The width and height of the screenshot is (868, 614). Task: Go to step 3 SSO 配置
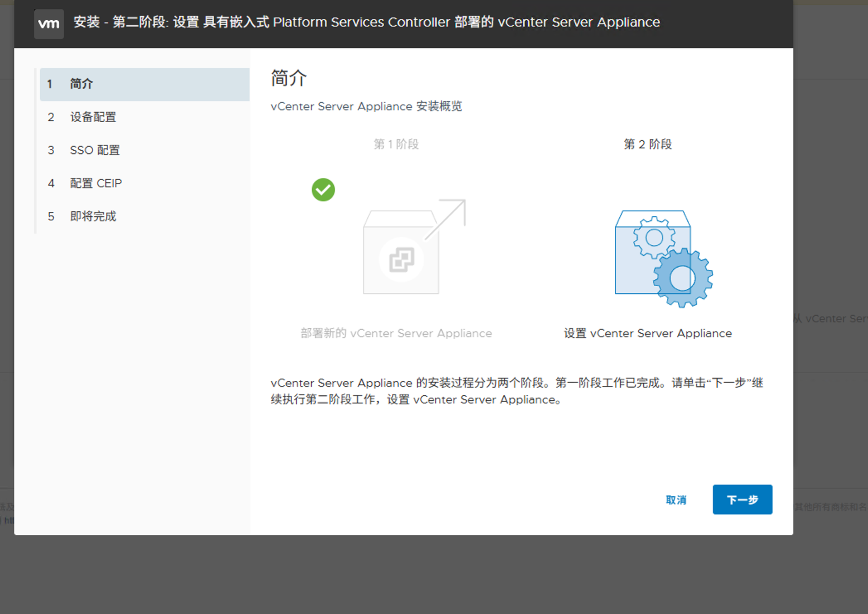[145, 150]
